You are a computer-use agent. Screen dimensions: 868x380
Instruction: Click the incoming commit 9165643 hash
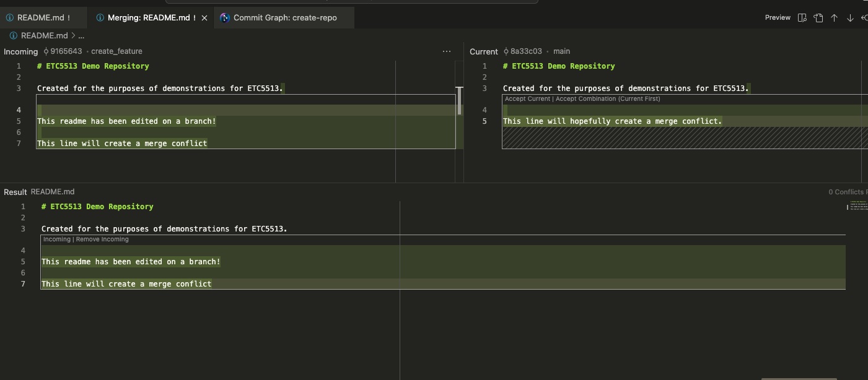click(x=66, y=51)
